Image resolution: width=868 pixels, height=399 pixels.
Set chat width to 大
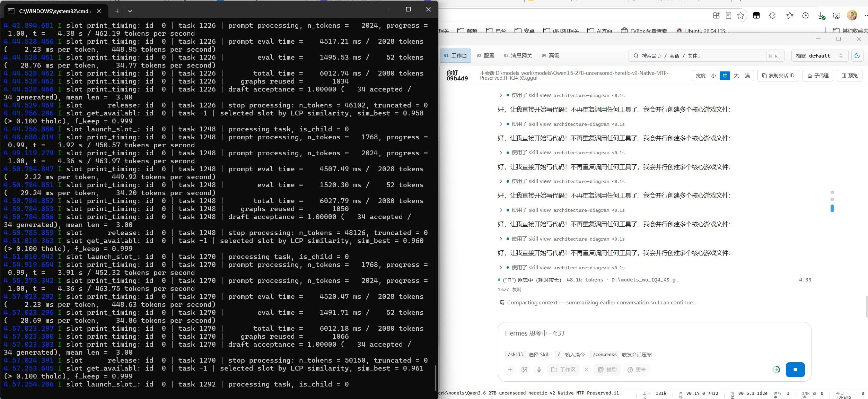point(736,76)
